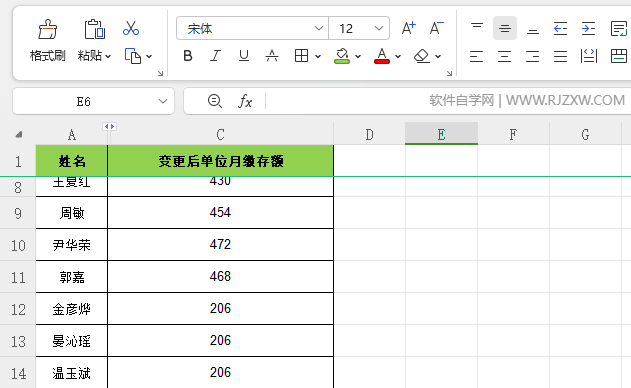The width and height of the screenshot is (631, 388).
Task: Open the font group dialog launcher
Action: 450,73
